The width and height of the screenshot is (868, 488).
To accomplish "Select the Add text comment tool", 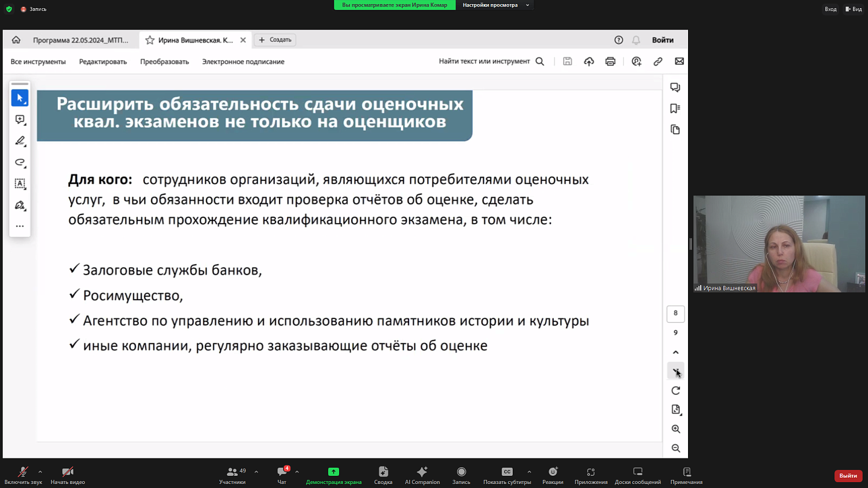I will [20, 183].
